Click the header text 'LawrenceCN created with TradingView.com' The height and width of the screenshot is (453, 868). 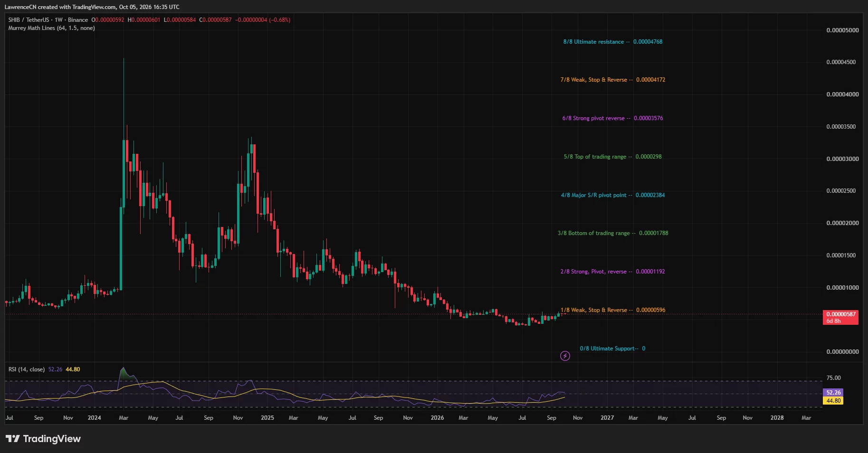pos(59,7)
